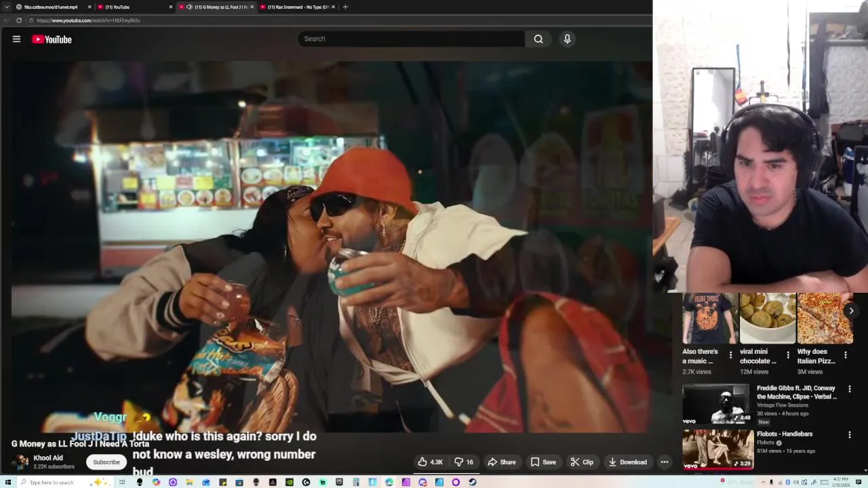Screen dimensions: 868x488
Task: Open options menu for 'Why does Italian Pizz' short
Action: [846, 355]
